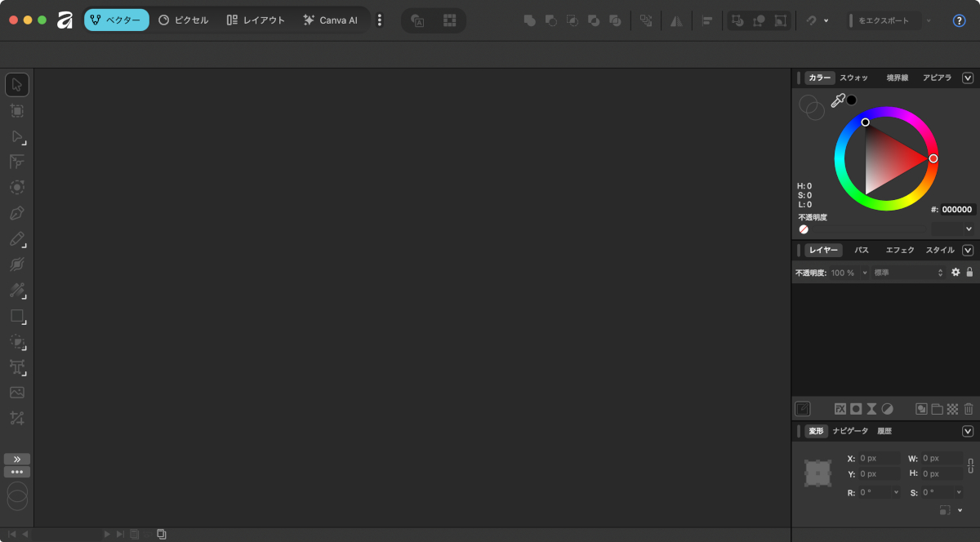Image resolution: width=980 pixels, height=542 pixels.
Task: Select the Place Image tool
Action: 17,393
